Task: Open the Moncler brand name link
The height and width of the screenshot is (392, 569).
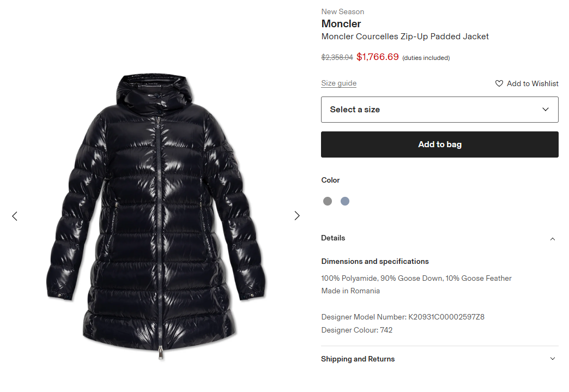Action: [341, 23]
